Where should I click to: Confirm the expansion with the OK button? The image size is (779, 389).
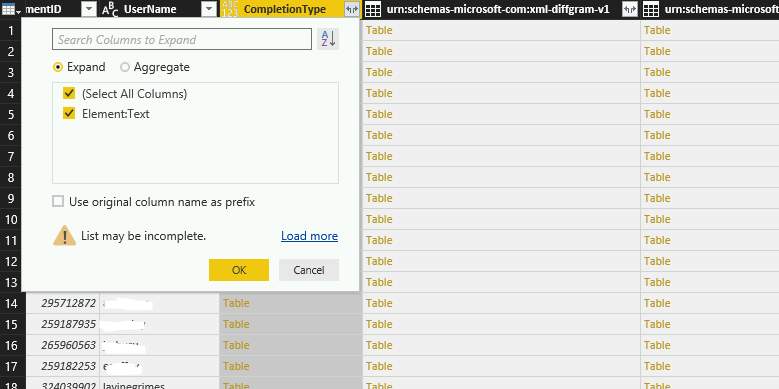coord(239,270)
